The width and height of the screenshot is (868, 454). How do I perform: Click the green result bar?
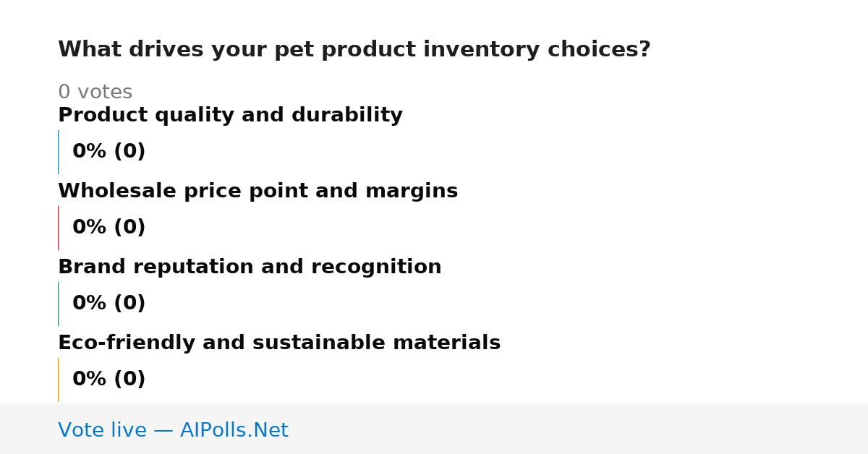pyautogui.click(x=58, y=304)
